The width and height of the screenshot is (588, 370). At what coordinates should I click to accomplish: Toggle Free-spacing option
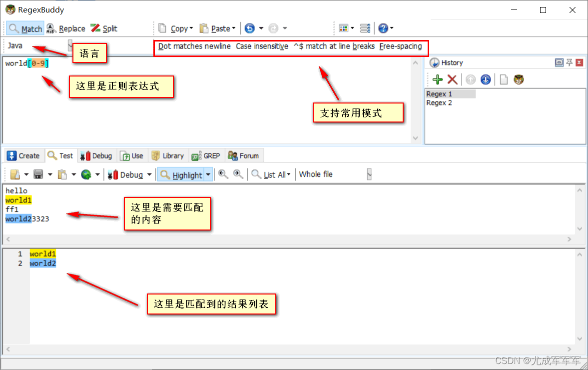pyautogui.click(x=400, y=46)
